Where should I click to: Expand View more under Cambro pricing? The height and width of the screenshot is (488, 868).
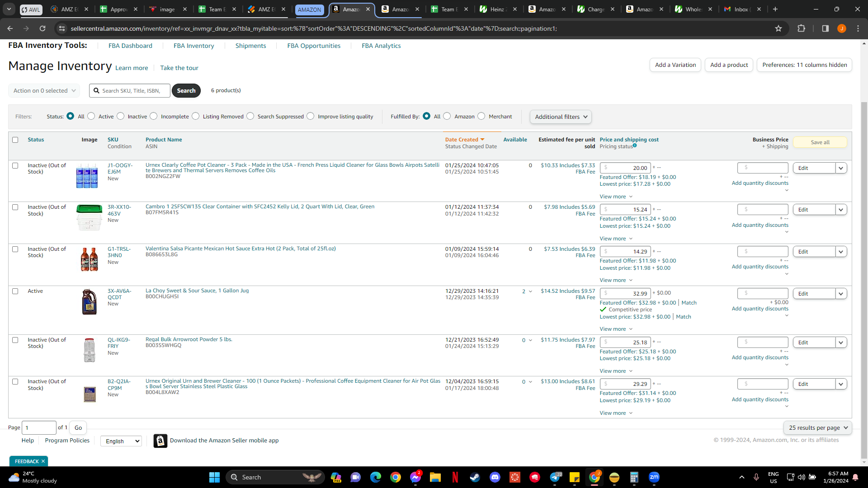616,239
